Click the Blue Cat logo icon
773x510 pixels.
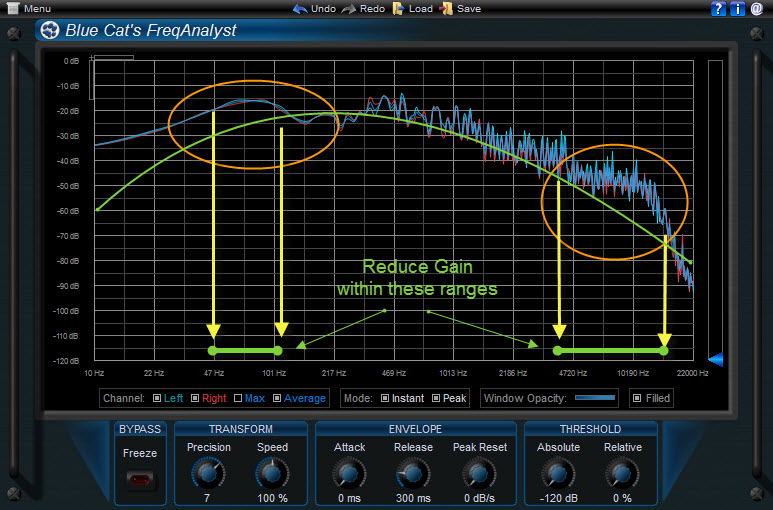coord(50,30)
